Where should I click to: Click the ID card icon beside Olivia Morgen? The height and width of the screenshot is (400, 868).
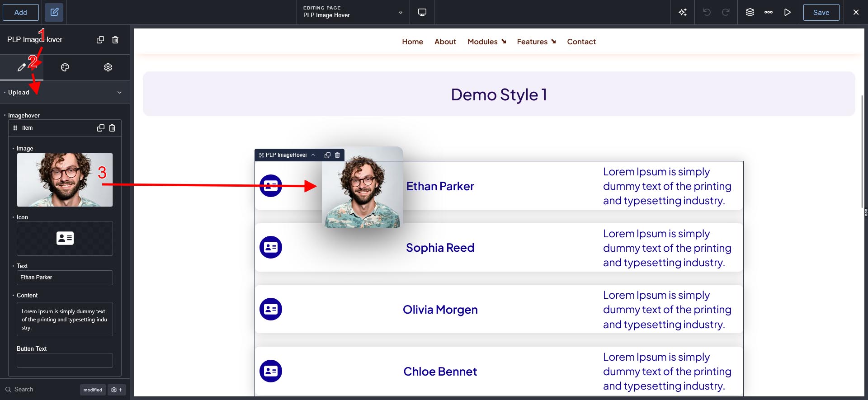[x=271, y=309]
